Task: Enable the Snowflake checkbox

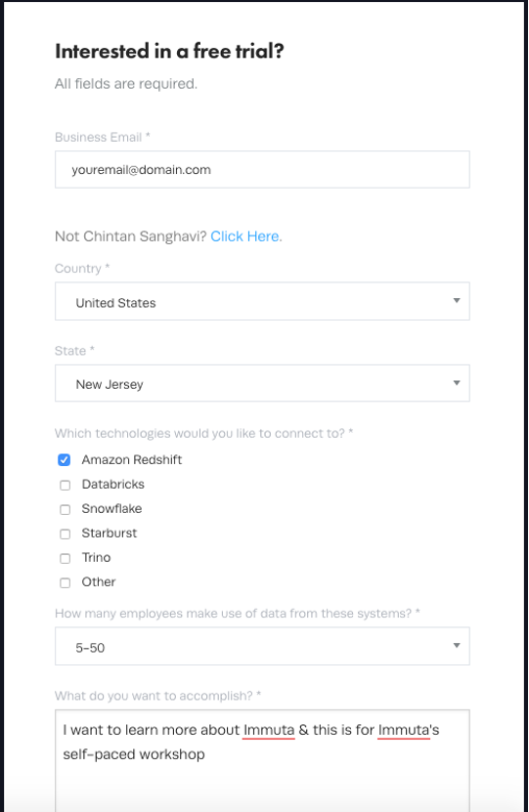Action: (x=65, y=509)
